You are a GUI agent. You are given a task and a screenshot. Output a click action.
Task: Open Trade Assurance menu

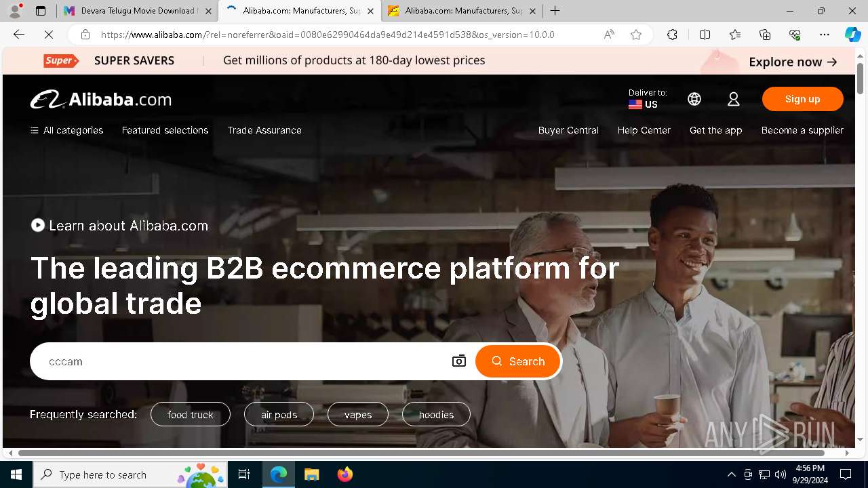(x=264, y=130)
